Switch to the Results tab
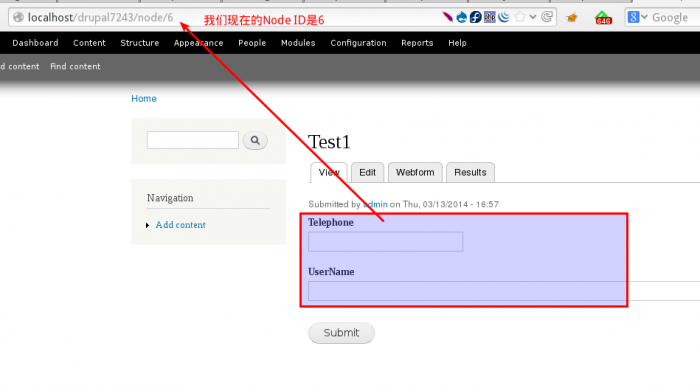700x388 pixels. (470, 172)
